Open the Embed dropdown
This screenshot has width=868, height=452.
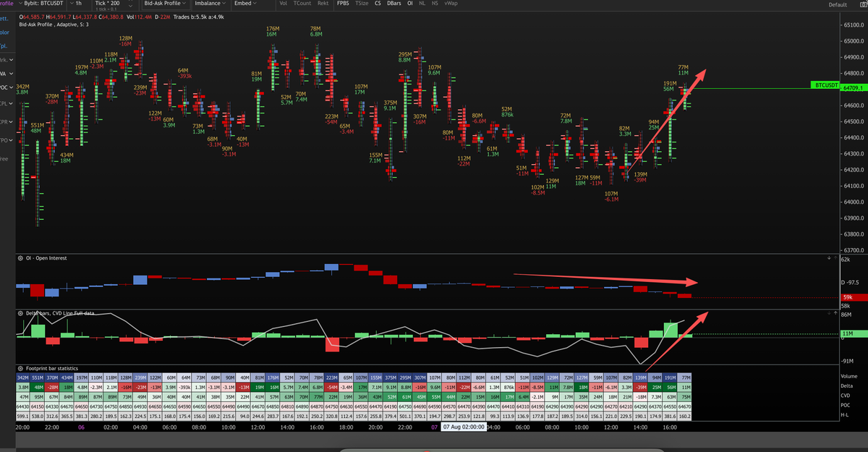coord(246,4)
